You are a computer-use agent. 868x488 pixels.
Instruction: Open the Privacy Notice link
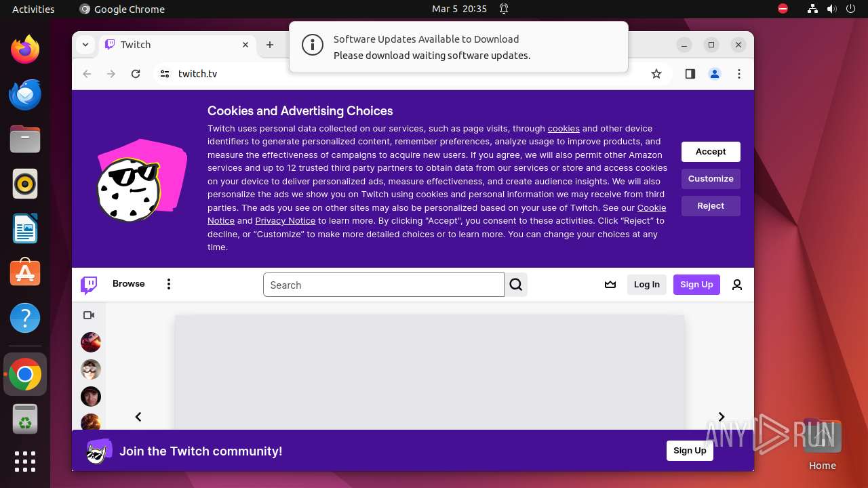285,221
